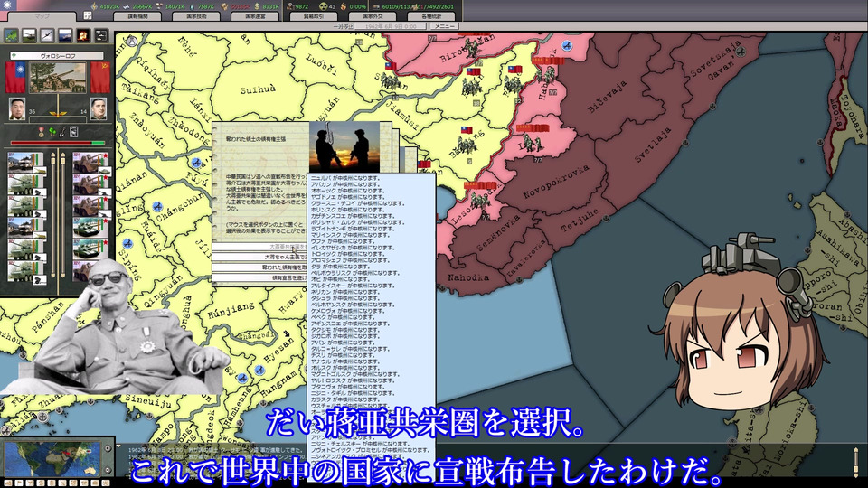Select the Luóběi province on map

pyautogui.click(x=322, y=65)
